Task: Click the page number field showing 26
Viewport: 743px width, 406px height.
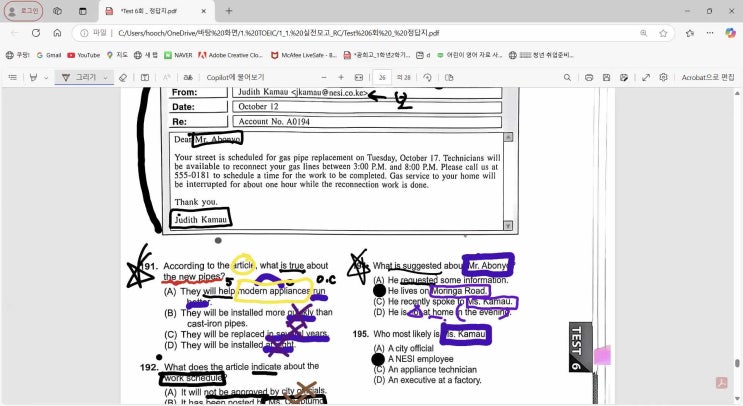Action: pos(382,77)
